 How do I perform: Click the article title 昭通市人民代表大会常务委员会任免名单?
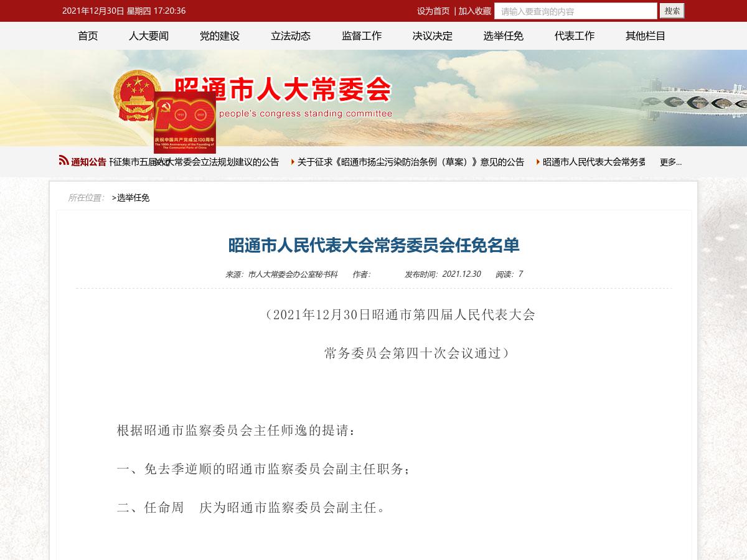click(x=374, y=245)
